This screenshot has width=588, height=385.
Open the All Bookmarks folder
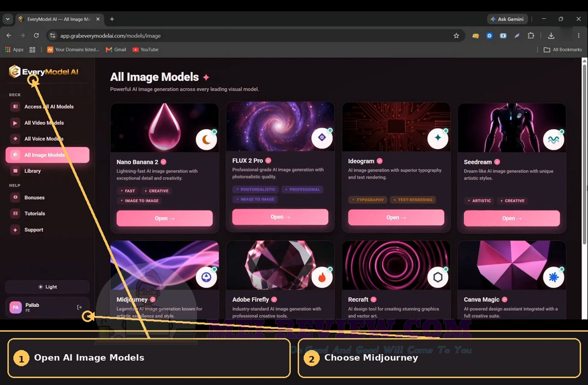point(563,49)
